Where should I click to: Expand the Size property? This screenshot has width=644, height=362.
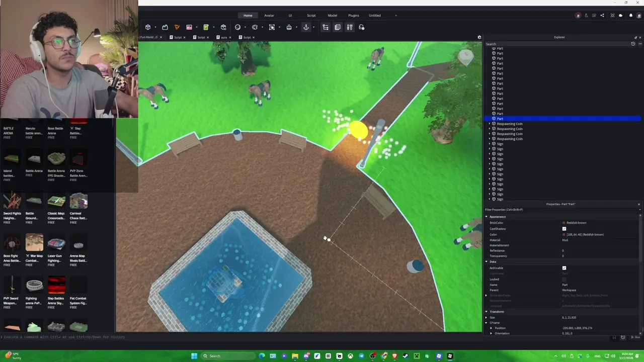[487, 317]
